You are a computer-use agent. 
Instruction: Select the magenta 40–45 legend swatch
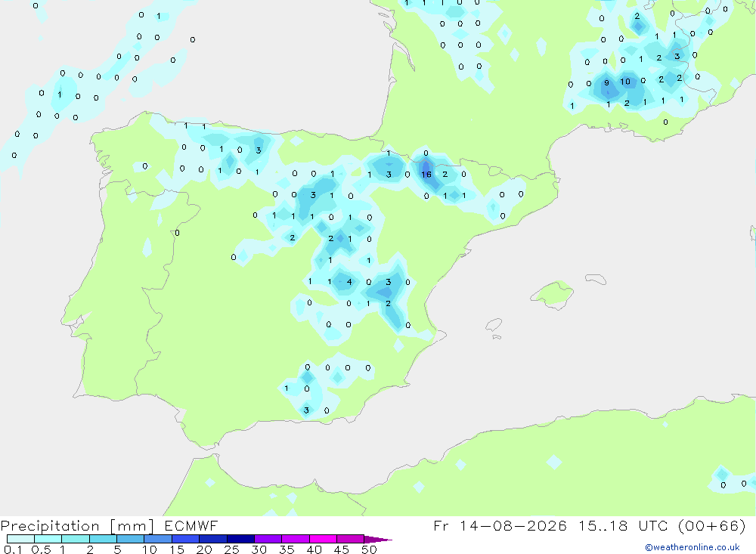pyautogui.click(x=323, y=539)
